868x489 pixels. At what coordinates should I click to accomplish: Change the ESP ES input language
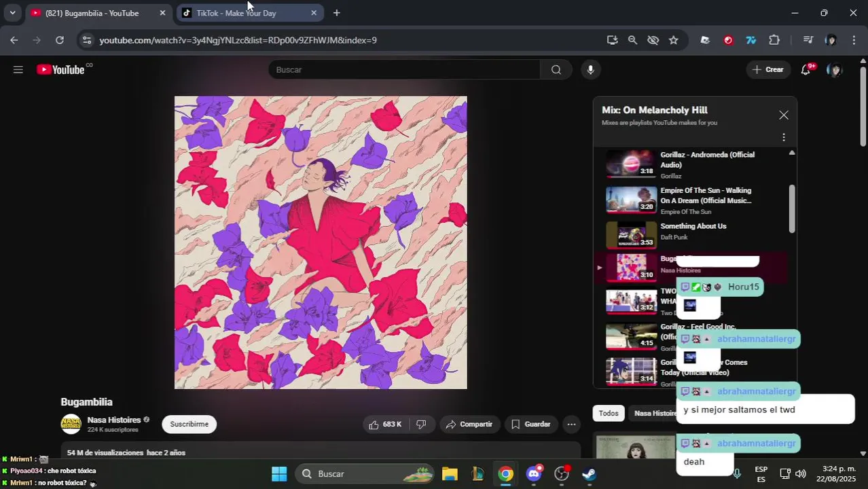click(761, 474)
